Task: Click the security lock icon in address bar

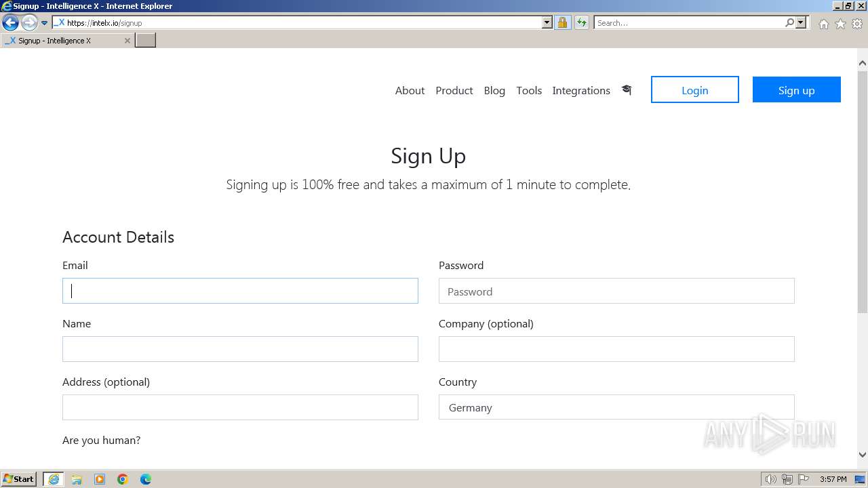Action: click(562, 22)
